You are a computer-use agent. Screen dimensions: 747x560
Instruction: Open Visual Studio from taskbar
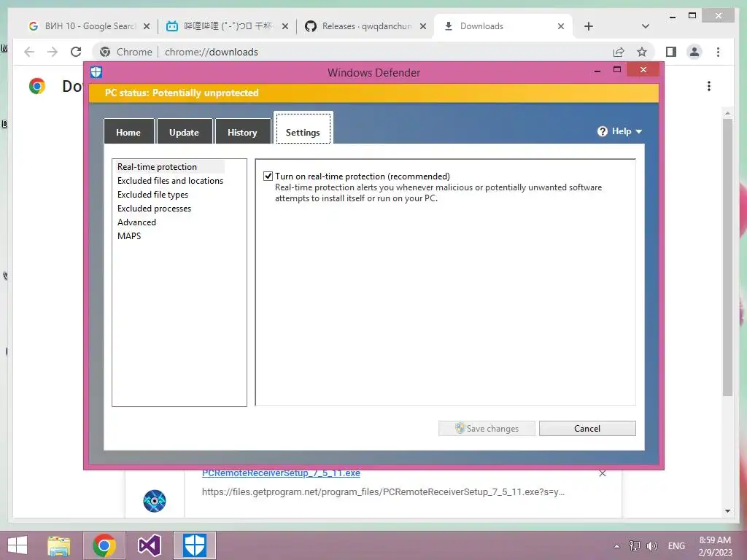pos(150,545)
